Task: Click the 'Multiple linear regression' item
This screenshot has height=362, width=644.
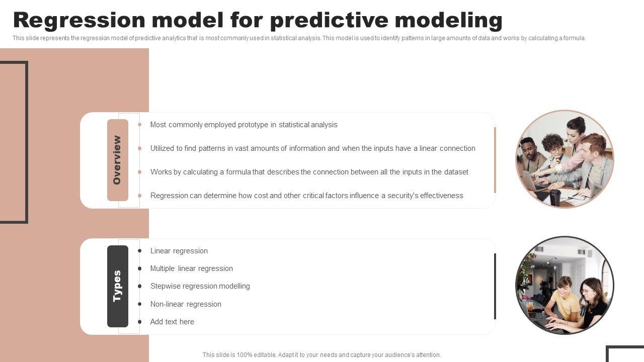Action: [191, 268]
